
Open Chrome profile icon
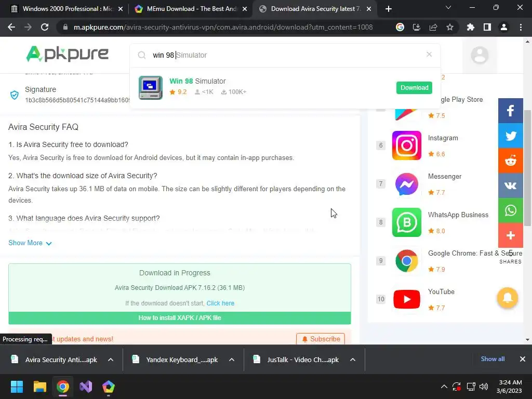coord(504,27)
